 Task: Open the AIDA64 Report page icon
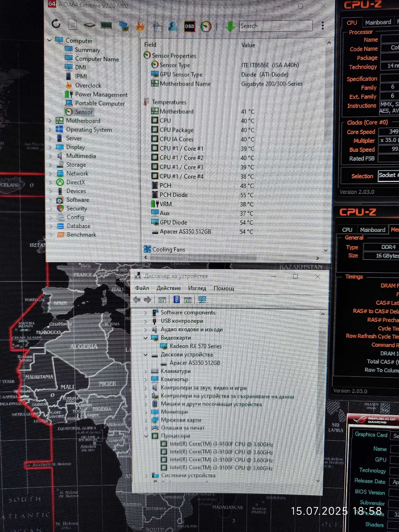pyautogui.click(x=73, y=24)
